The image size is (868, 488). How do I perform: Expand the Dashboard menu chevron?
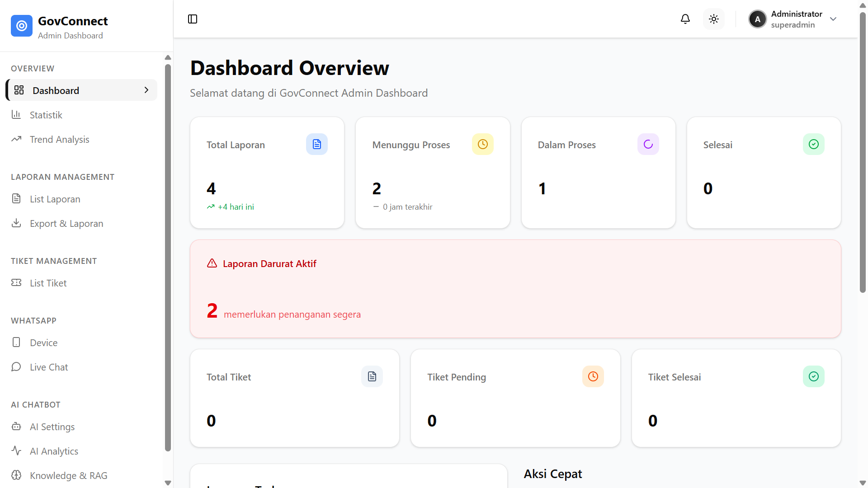(146, 90)
